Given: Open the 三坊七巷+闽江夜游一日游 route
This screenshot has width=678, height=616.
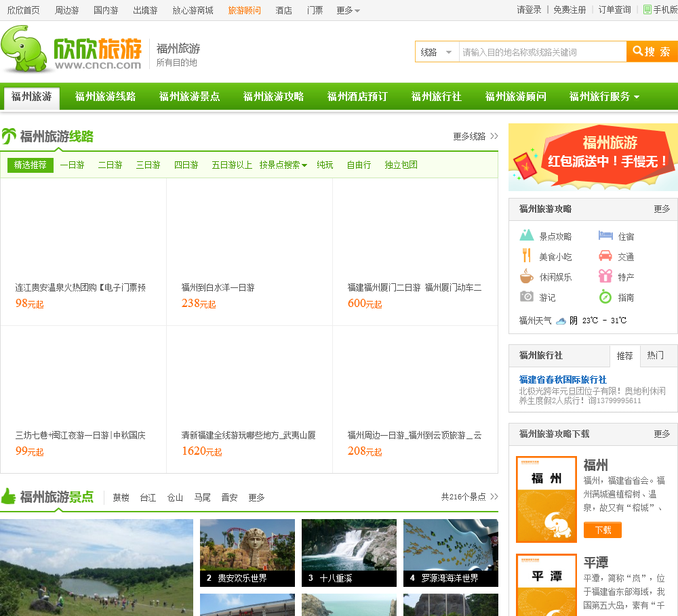Looking at the screenshot, I should (81, 435).
